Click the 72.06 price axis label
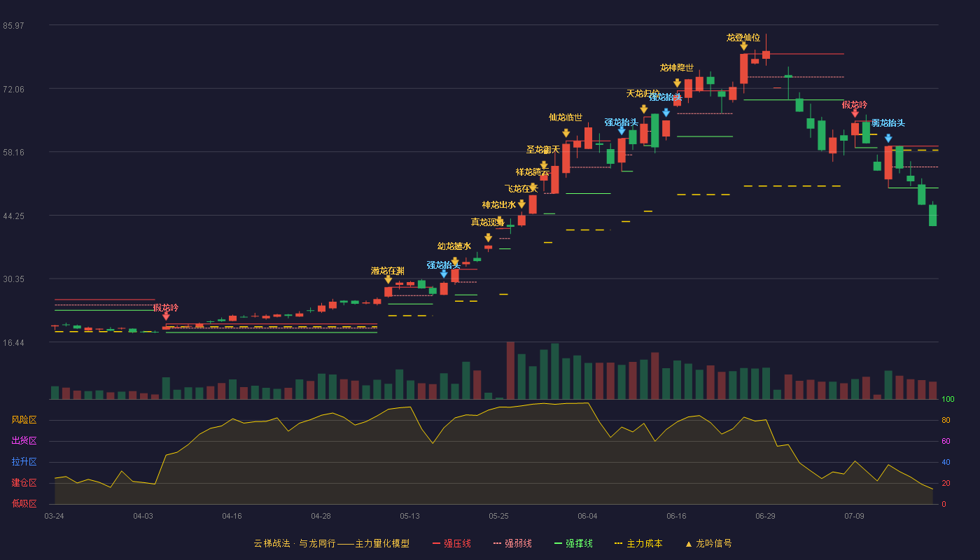980x560 pixels. pos(13,90)
